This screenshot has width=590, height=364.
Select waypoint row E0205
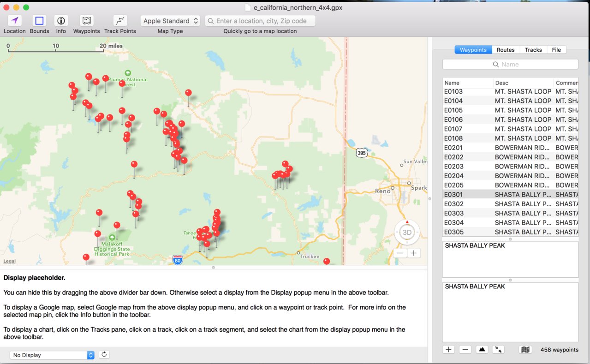510,185
